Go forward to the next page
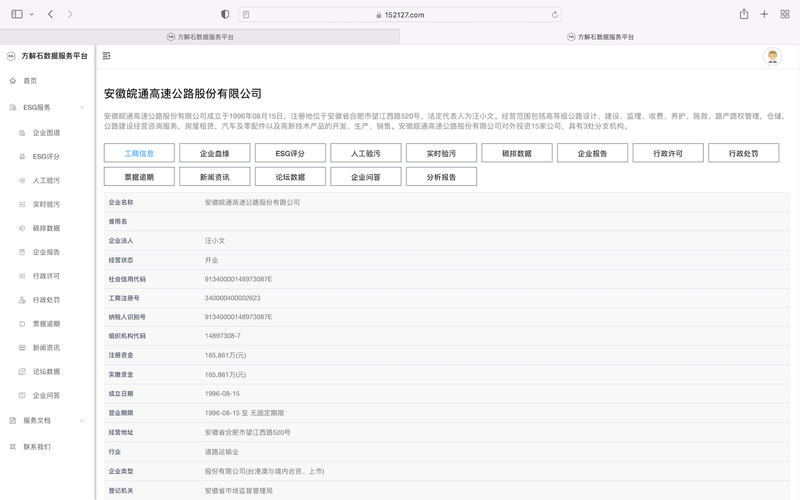800x500 pixels. point(70,14)
